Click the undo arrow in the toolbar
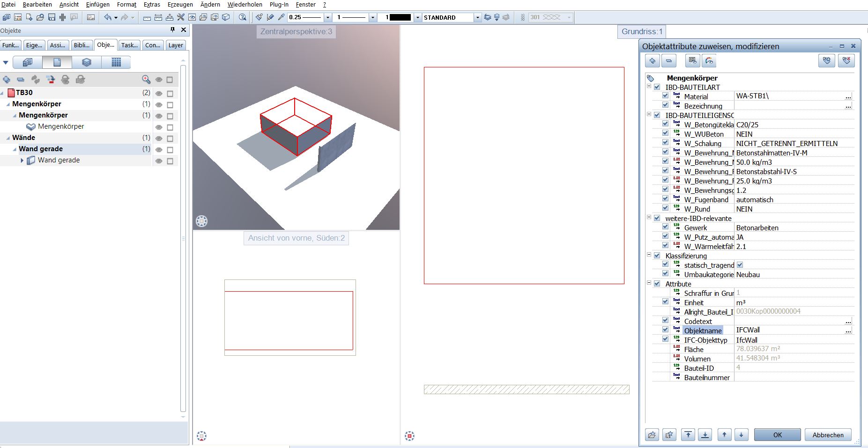The width and height of the screenshot is (868, 448). point(108,17)
